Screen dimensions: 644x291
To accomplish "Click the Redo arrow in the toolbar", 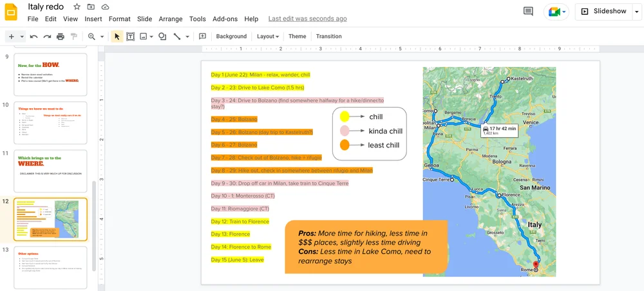I will click(47, 37).
